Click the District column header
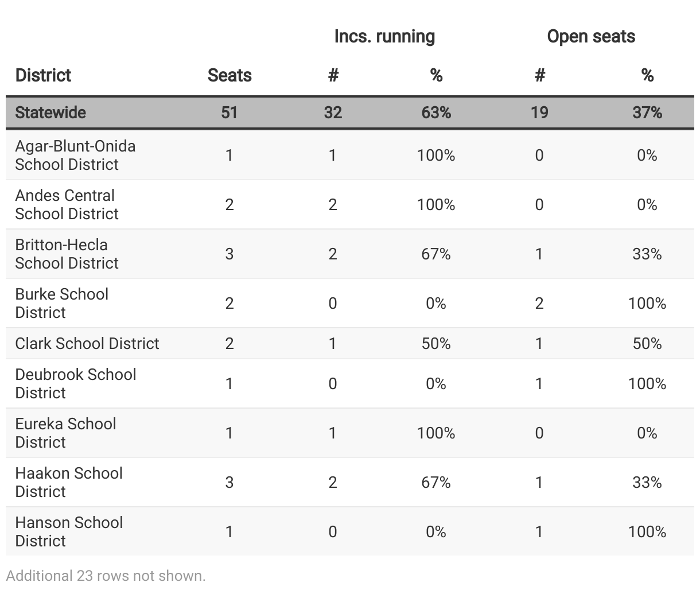 [x=43, y=75]
